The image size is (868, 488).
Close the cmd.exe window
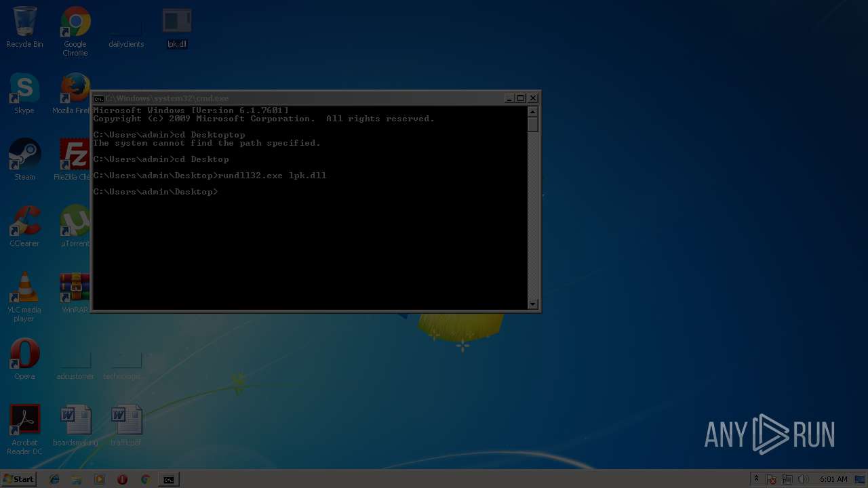(x=533, y=98)
